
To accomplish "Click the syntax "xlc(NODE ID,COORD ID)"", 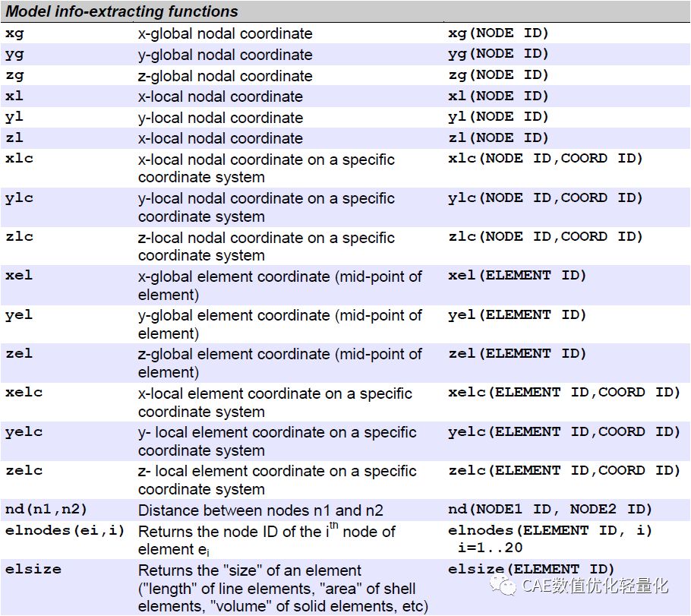I will coord(545,158).
